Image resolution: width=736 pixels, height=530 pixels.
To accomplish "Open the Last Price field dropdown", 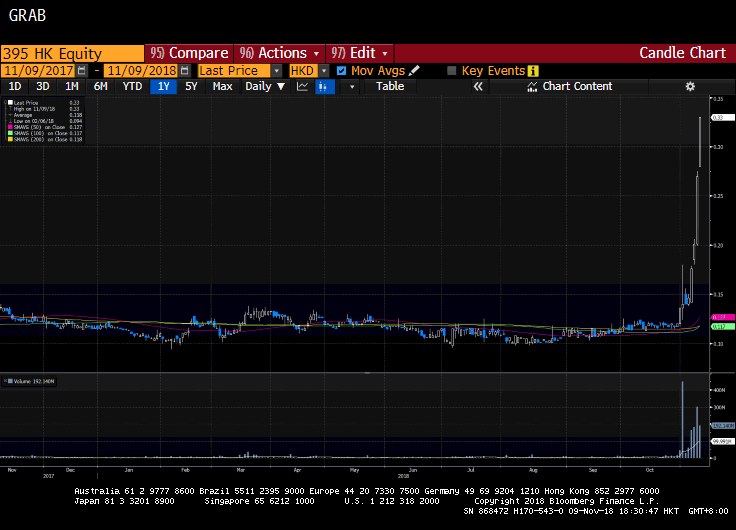I will (277, 71).
